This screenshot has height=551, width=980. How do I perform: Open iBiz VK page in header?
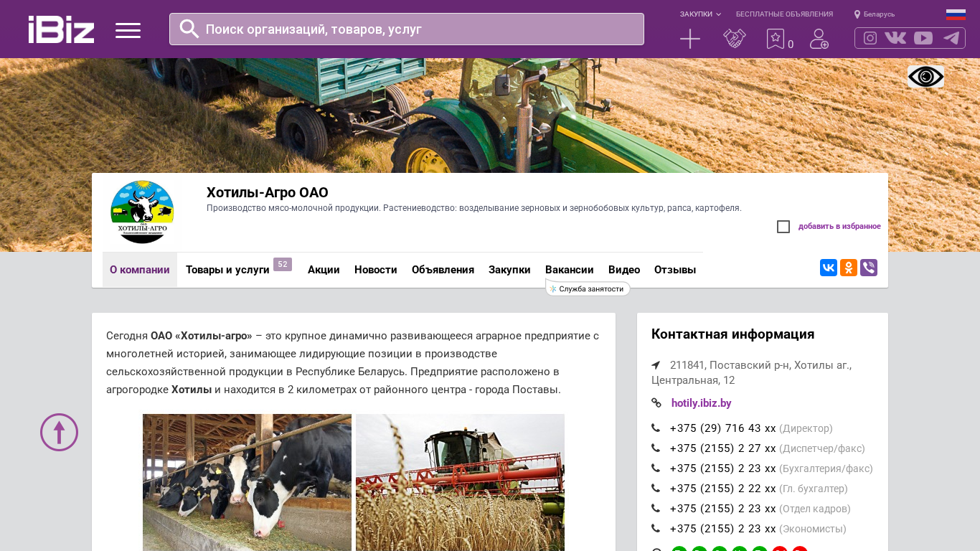pyautogui.click(x=895, y=38)
